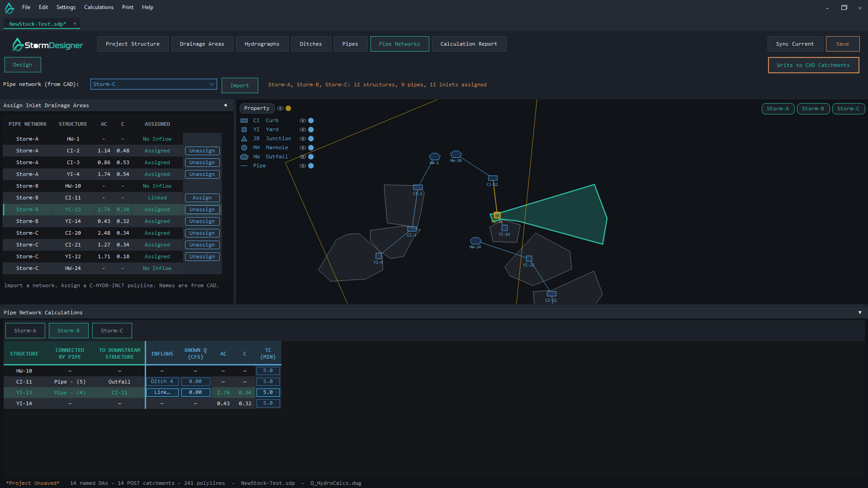This screenshot has width=868, height=488.
Task: Select the YI-4 yard inlet node
Action: tap(379, 256)
